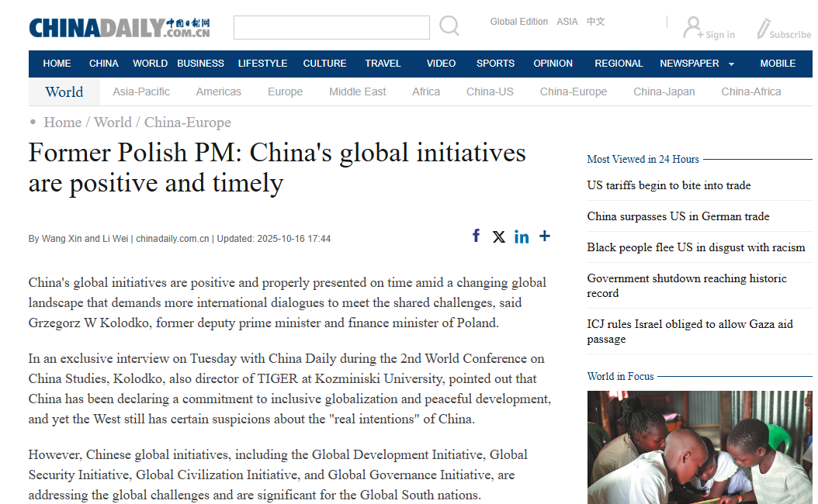818x504 pixels.
Task: Switch to the 中文 Chinese edition
Action: [x=595, y=22]
